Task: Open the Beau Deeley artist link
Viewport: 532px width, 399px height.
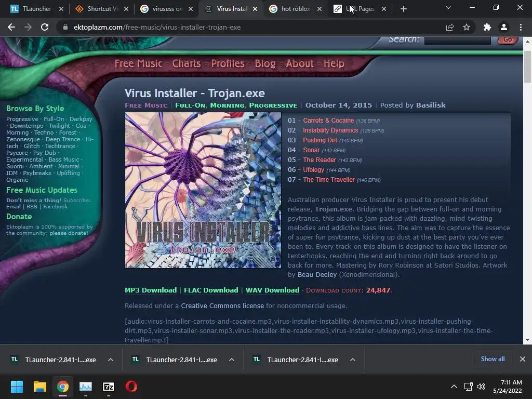Action: click(317, 274)
